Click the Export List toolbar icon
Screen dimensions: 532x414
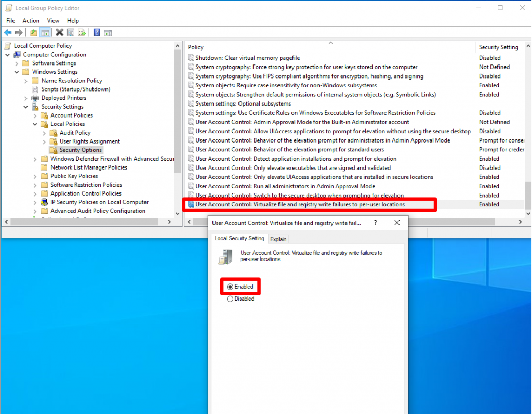[x=82, y=32]
